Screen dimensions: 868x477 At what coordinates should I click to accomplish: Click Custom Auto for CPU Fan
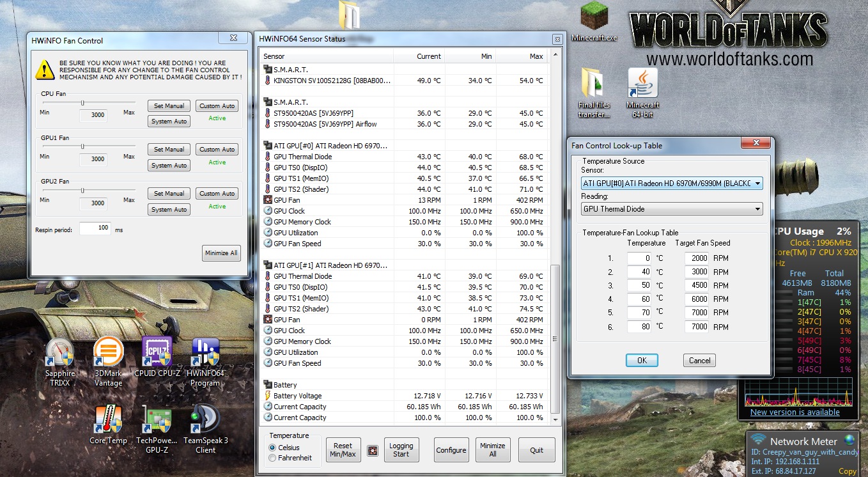coord(217,106)
